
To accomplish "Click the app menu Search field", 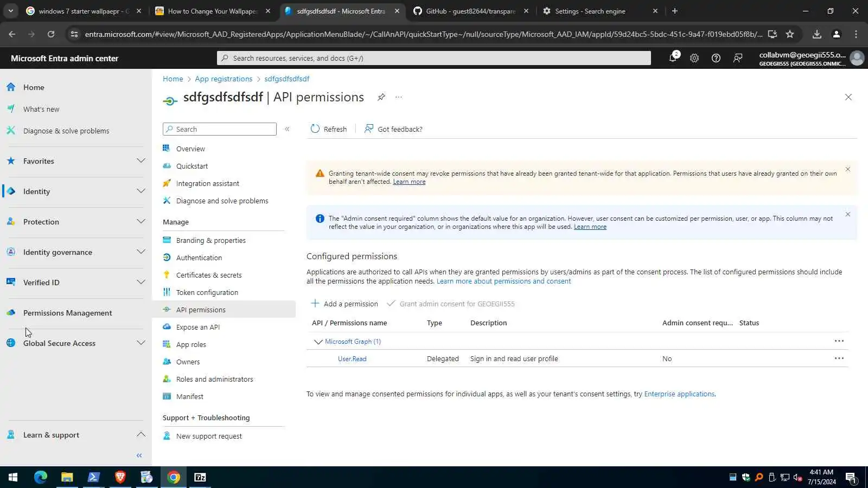I will [220, 129].
